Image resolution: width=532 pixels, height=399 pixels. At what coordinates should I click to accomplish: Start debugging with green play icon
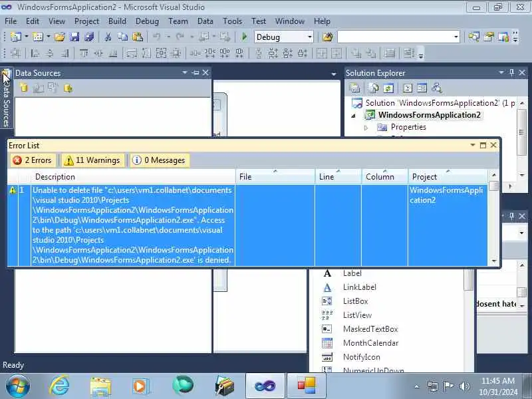pos(244,37)
